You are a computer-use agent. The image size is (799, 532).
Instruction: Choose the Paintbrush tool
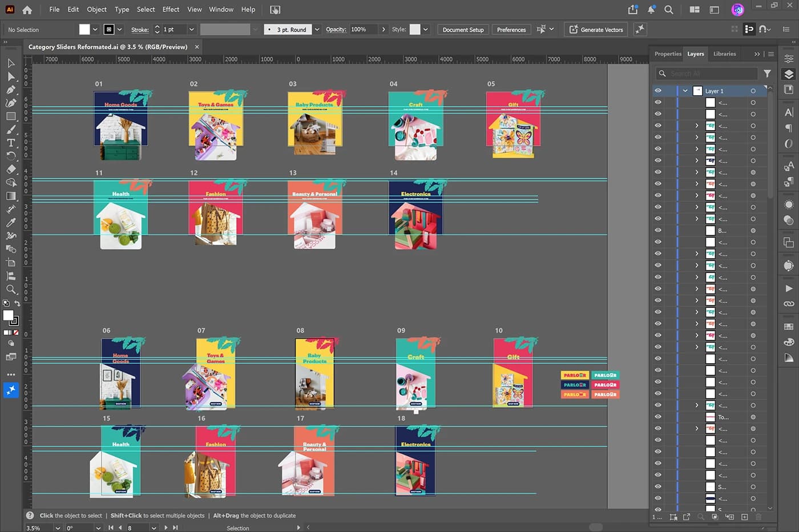[x=11, y=129]
